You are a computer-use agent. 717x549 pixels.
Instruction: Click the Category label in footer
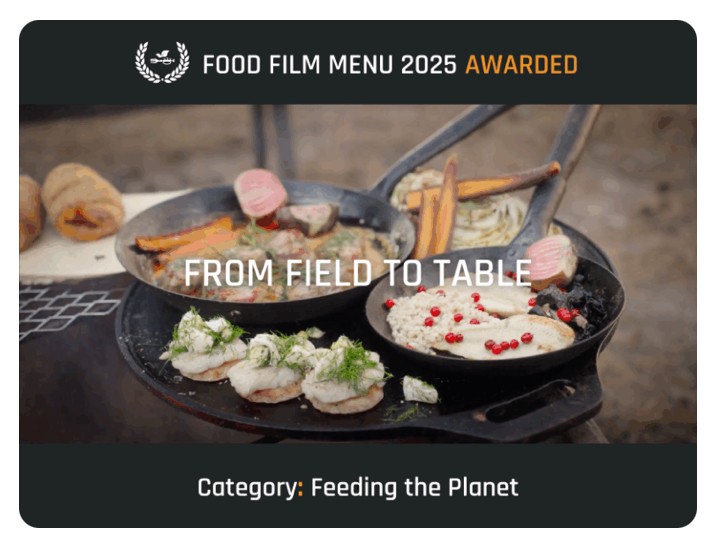[247, 488]
